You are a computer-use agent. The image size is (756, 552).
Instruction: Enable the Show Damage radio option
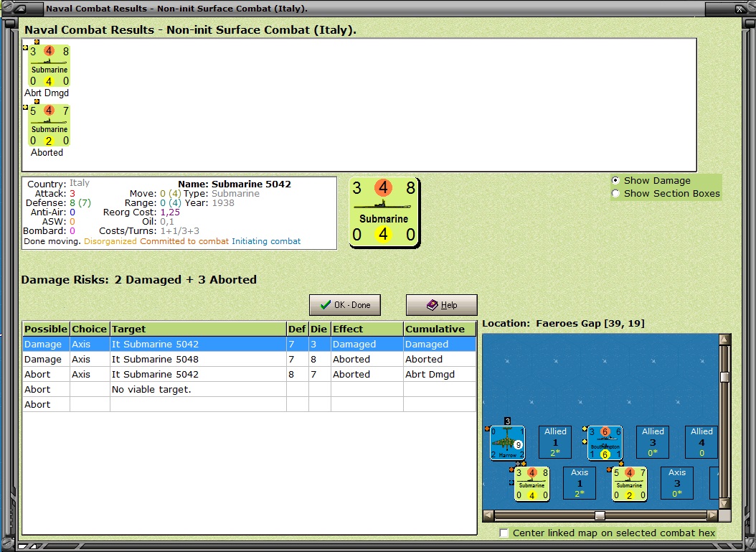[615, 180]
